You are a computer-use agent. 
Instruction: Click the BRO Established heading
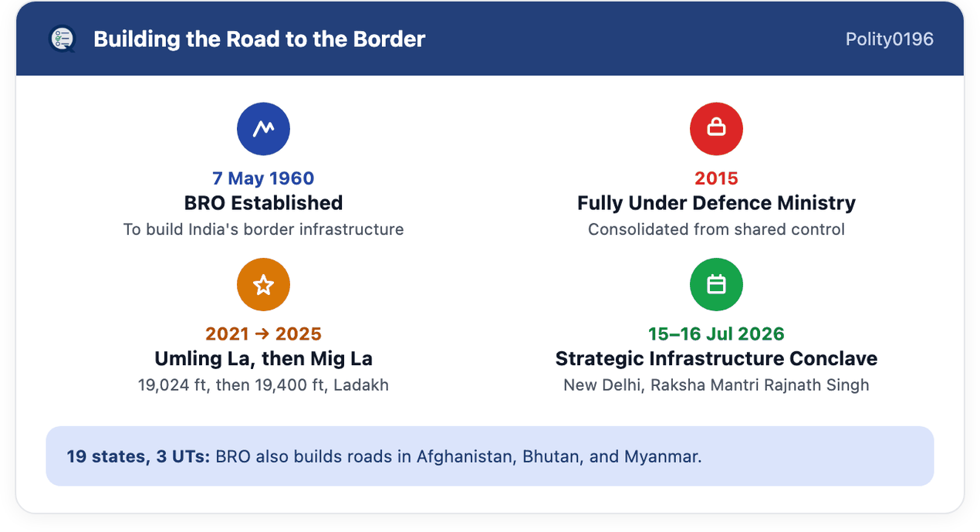263,203
